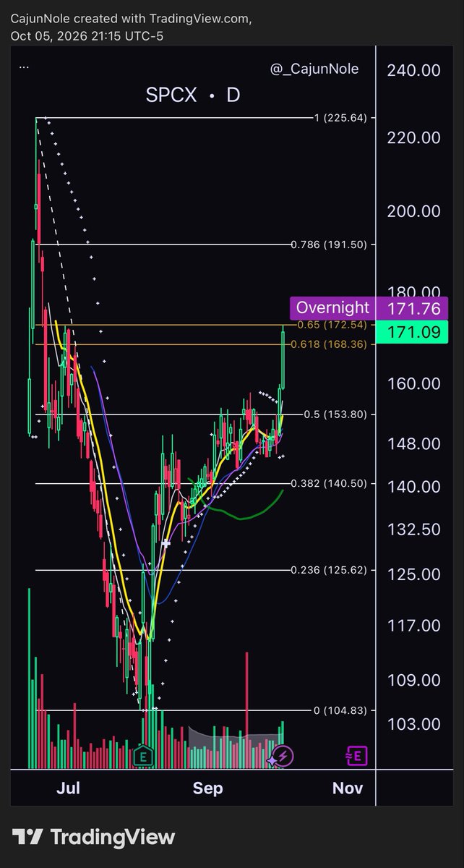
Task: Click the white plus crosshair marker
Action: (x=166, y=542)
